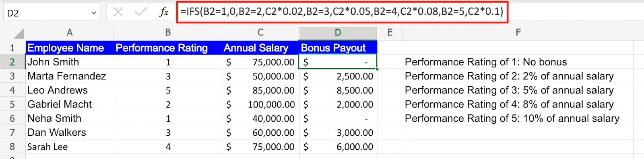Select column D header

pyautogui.click(x=338, y=33)
